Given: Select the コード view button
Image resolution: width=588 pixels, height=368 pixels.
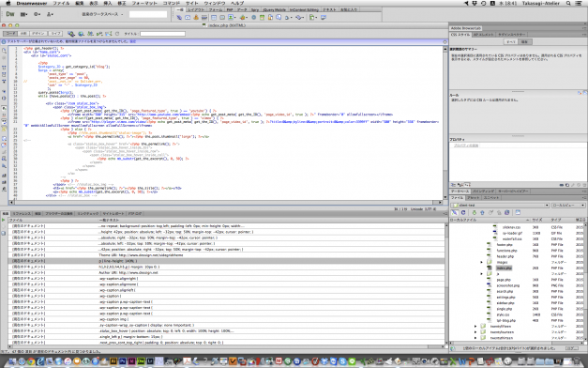Looking at the screenshot, I should pos(10,34).
